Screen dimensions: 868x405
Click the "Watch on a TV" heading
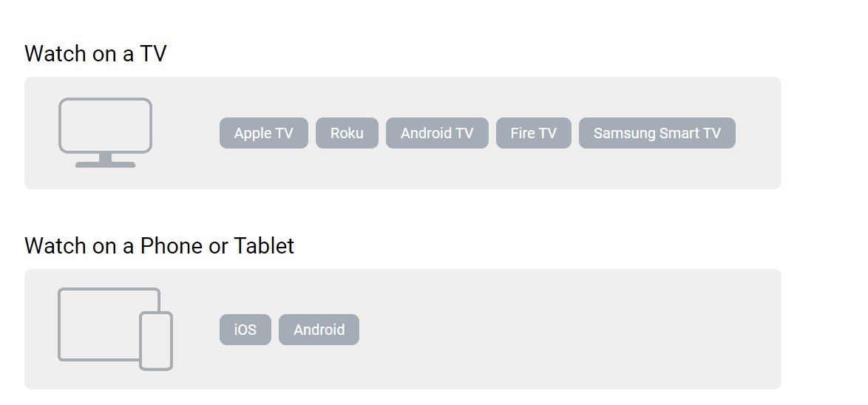95,54
